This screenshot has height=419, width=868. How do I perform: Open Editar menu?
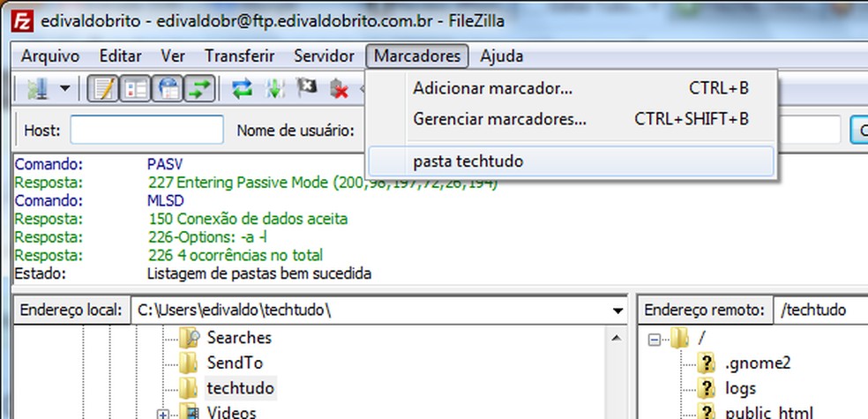[x=120, y=56]
